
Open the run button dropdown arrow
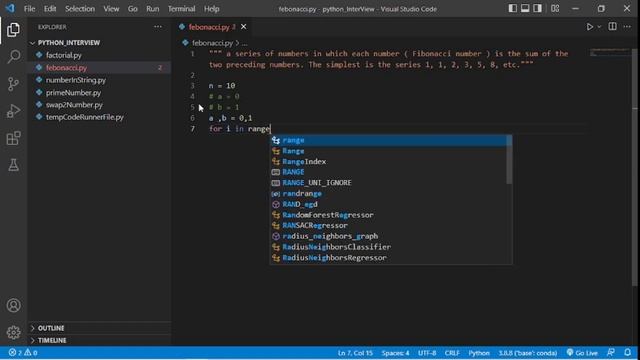pos(599,27)
